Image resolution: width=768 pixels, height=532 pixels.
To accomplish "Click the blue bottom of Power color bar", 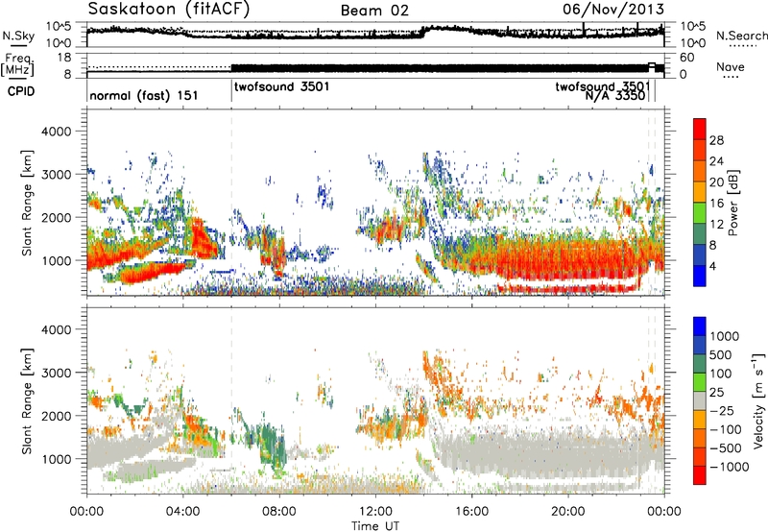I will (x=700, y=276).
